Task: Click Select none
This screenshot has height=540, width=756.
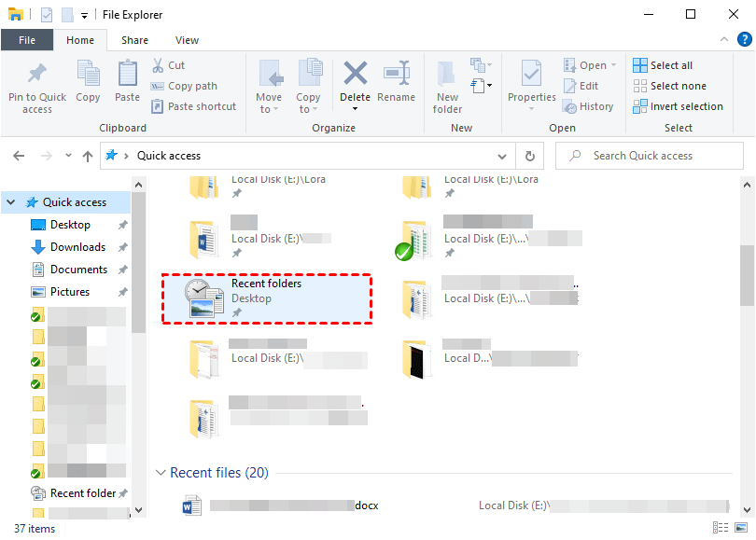Action: coord(670,86)
